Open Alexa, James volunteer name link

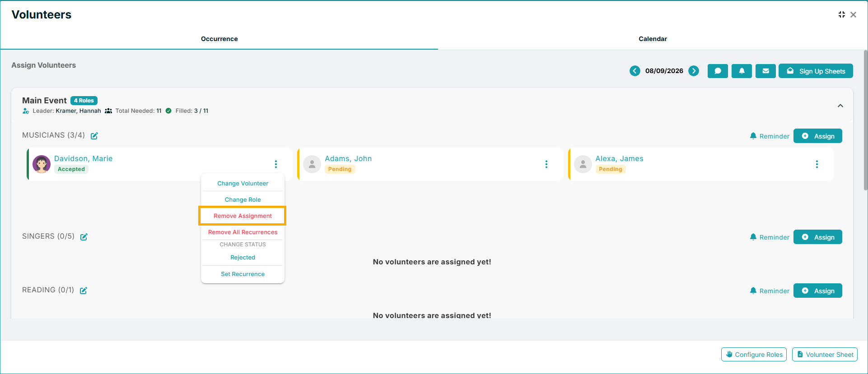pos(619,158)
